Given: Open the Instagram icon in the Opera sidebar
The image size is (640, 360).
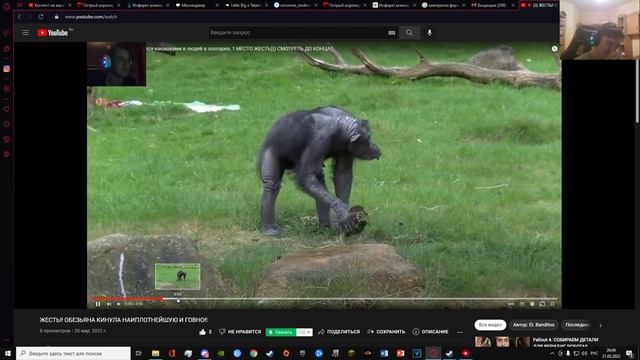Looking at the screenshot, I should point(7,69).
